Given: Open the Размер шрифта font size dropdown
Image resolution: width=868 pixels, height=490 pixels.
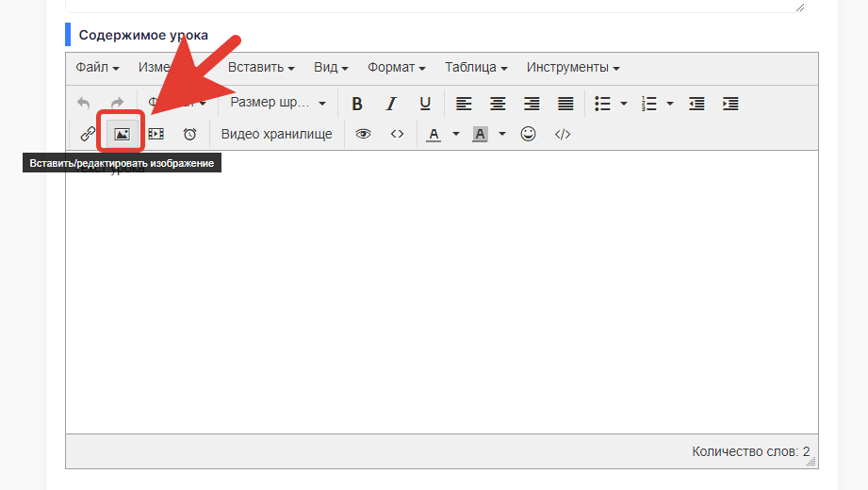Looking at the screenshot, I should click(x=278, y=103).
